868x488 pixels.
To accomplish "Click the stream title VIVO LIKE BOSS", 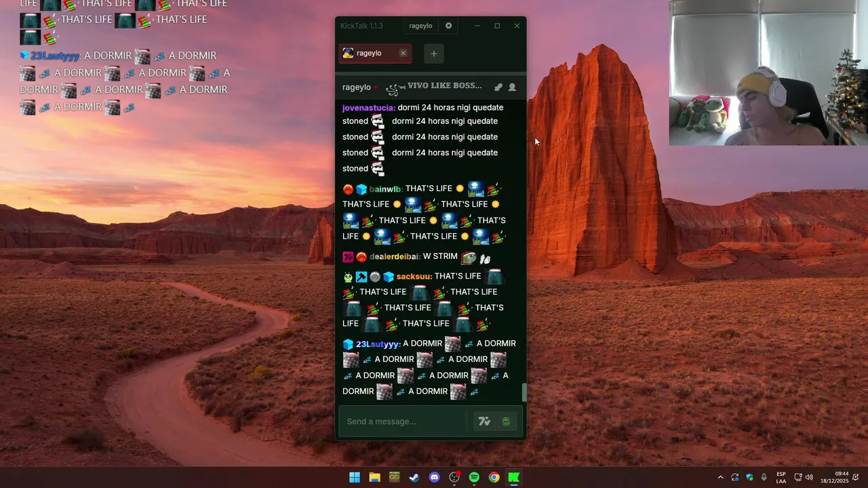I will [445, 86].
